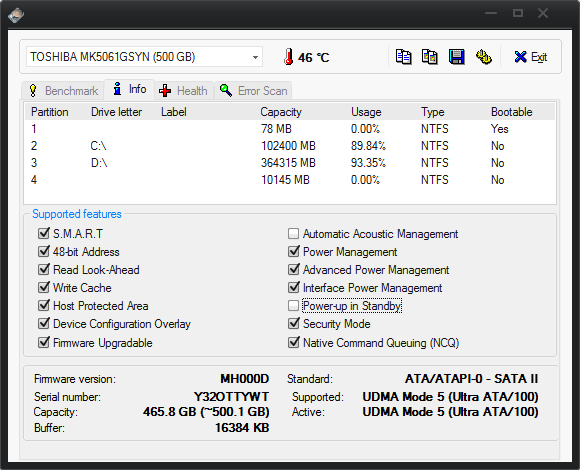Click serial number Y32OTTYWT
580x470 pixels.
[231, 396]
